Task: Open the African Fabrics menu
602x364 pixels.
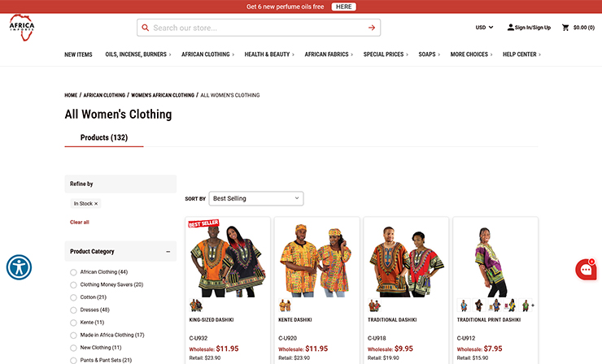Action: (x=327, y=54)
